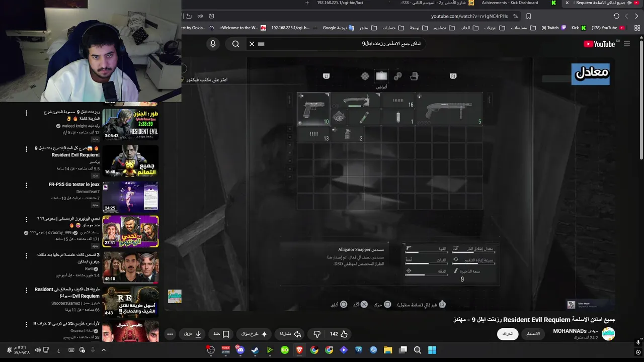Share the video via مشاركة button
644x362 pixels.
coord(290,334)
